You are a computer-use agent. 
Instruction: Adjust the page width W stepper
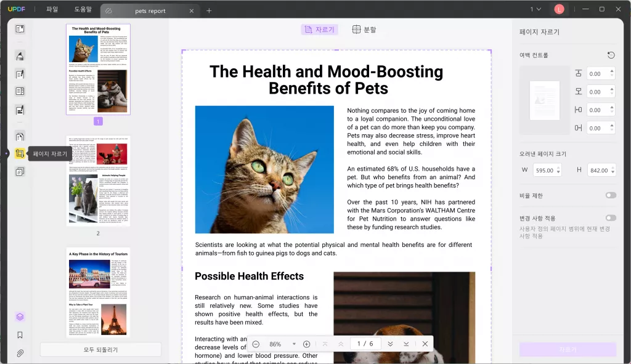click(558, 170)
